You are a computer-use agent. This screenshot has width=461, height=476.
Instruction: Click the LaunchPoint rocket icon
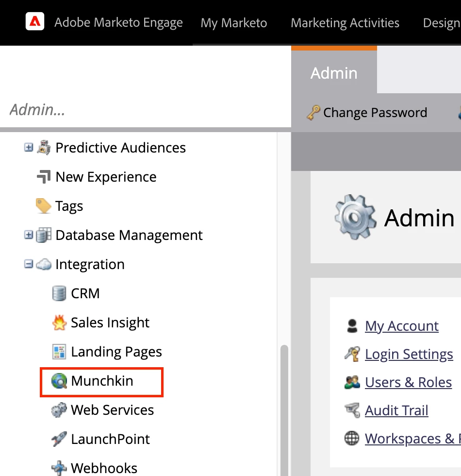pyautogui.click(x=59, y=439)
